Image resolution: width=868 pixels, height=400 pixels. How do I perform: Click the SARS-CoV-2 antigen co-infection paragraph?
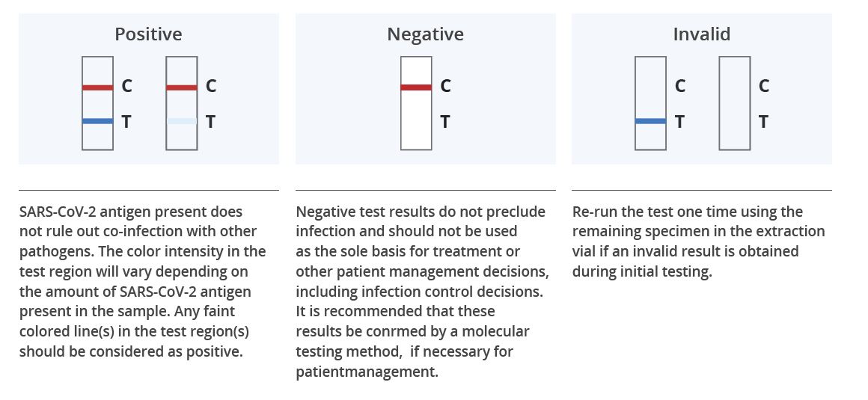click(x=142, y=281)
